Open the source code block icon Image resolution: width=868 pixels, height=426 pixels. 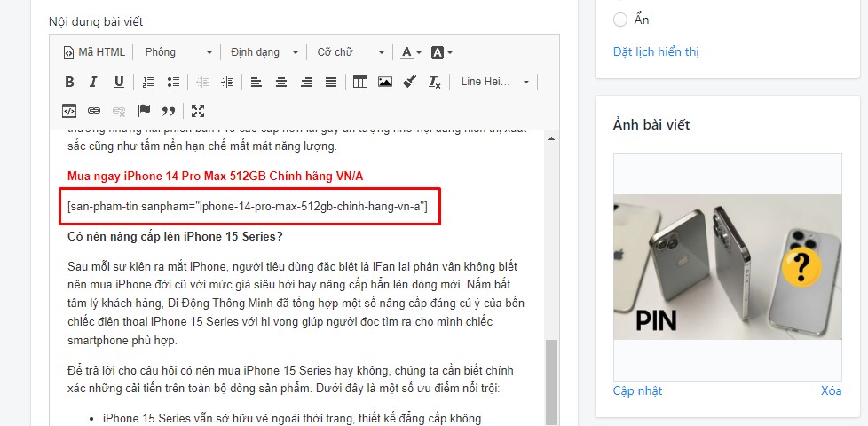69,111
